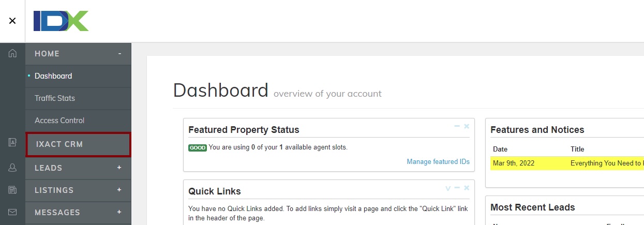
Task: Open the Home icon in the icon strip
Action: point(12,53)
